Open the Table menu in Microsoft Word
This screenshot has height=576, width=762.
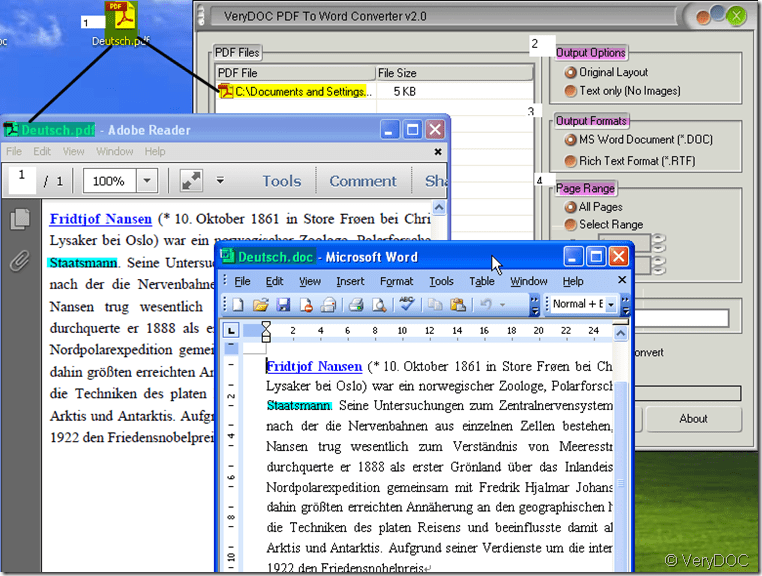point(482,281)
